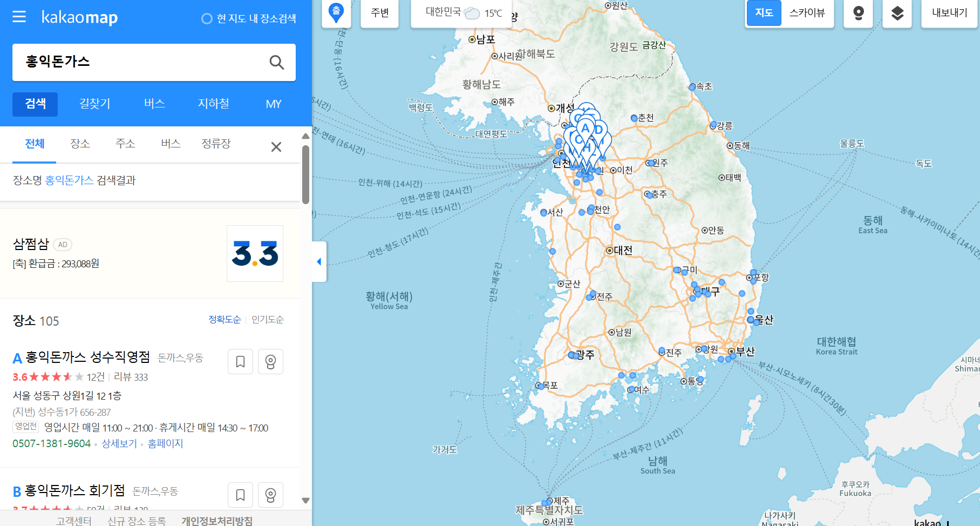The image size is (980, 526).
Task: Select the 주소 results filter tab
Action: click(125, 144)
